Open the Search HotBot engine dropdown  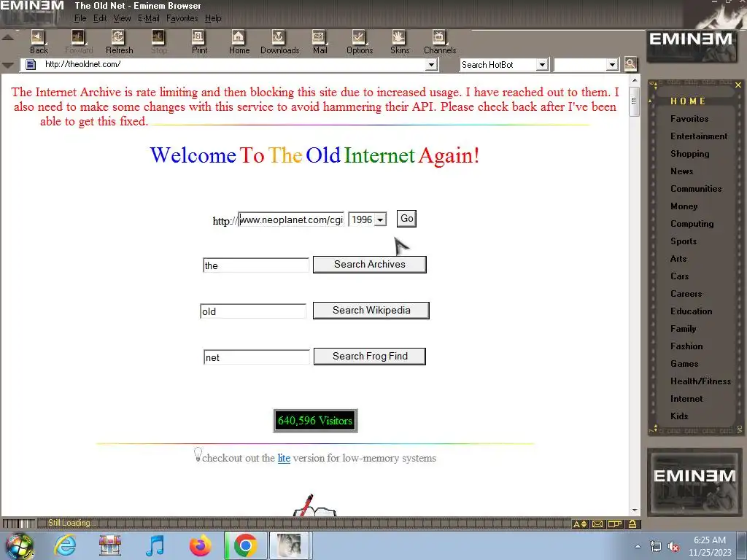542,65
